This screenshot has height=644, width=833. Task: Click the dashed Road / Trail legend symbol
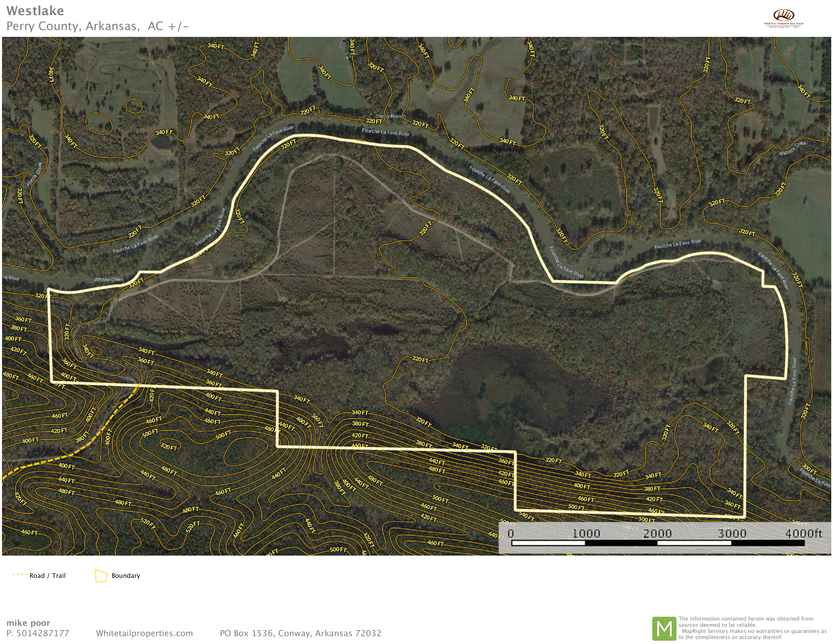[x=19, y=575]
